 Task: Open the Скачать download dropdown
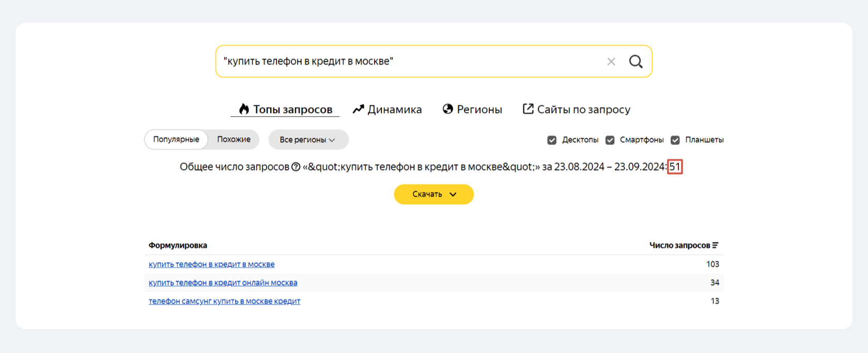pyautogui.click(x=434, y=195)
